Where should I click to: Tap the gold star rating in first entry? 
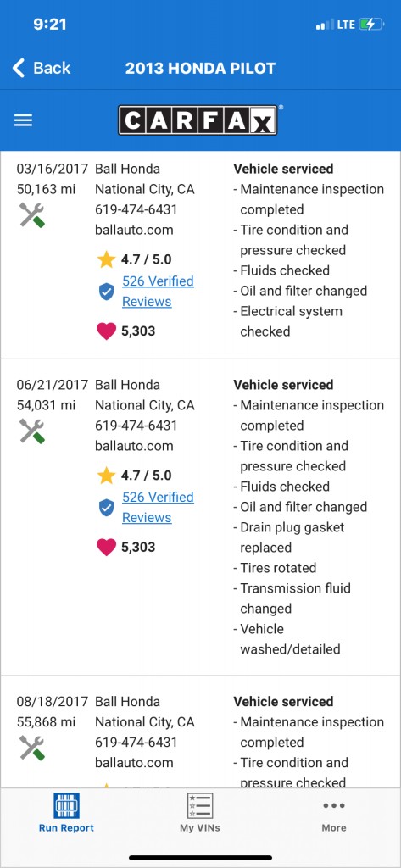(x=106, y=259)
